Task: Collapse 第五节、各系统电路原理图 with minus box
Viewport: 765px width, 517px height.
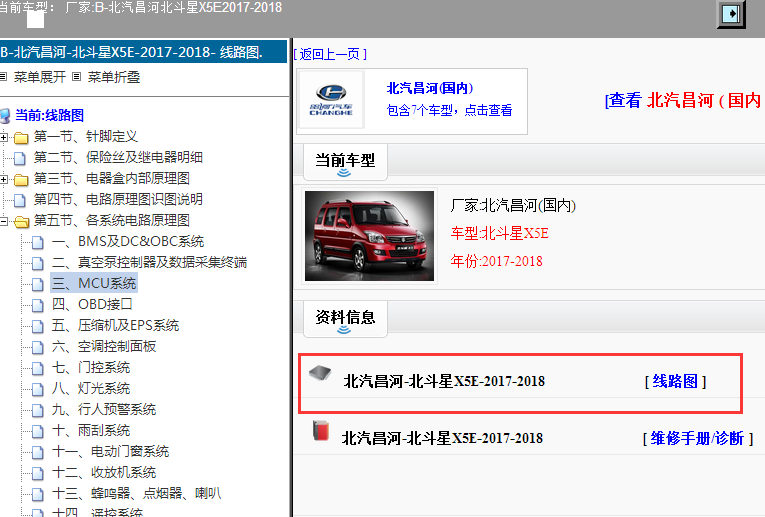Action: [3, 221]
